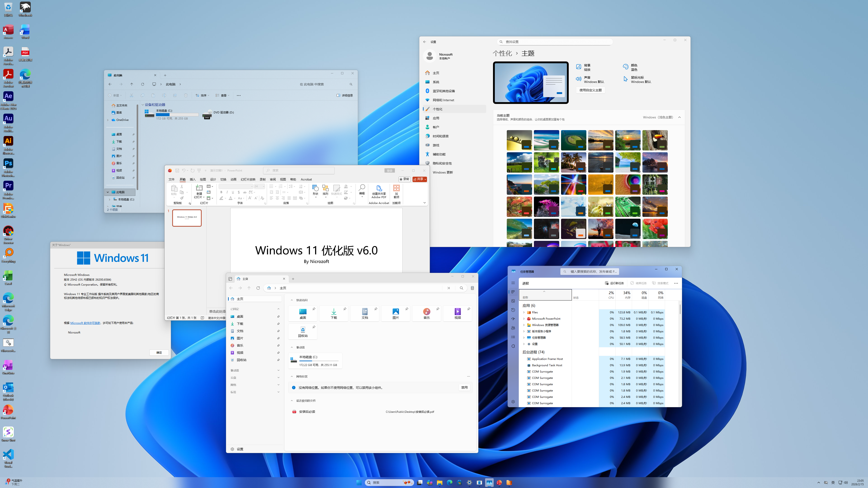Open the Users icon in Task Manager sidebar
Viewport: 868px width, 488px height.
513,328
